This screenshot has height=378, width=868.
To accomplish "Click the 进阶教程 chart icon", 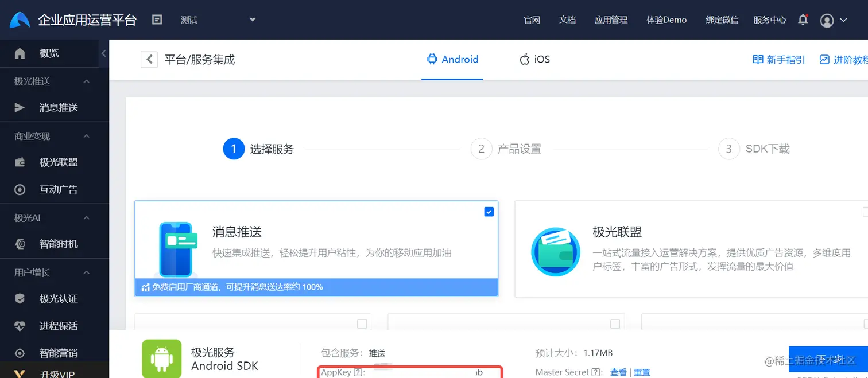I will (x=824, y=60).
